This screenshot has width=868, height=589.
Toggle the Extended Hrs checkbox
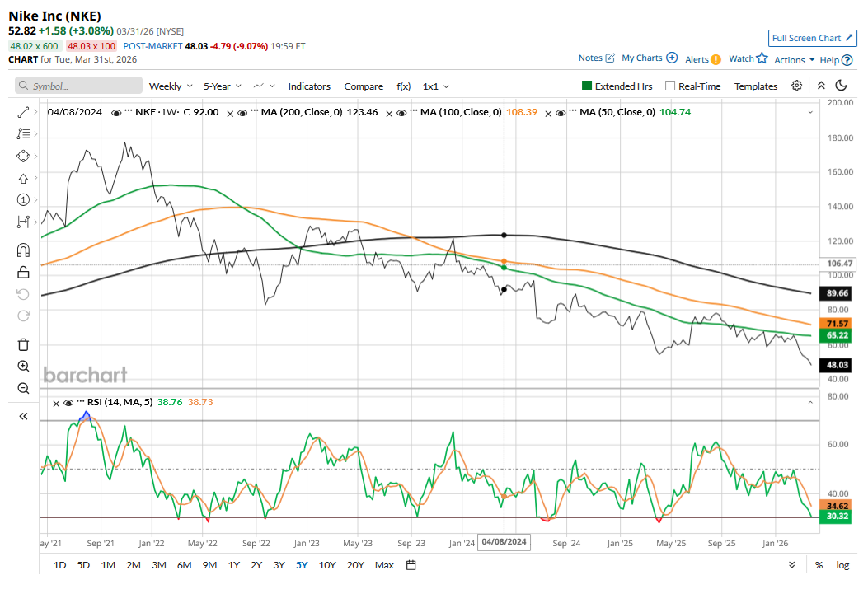tap(587, 86)
